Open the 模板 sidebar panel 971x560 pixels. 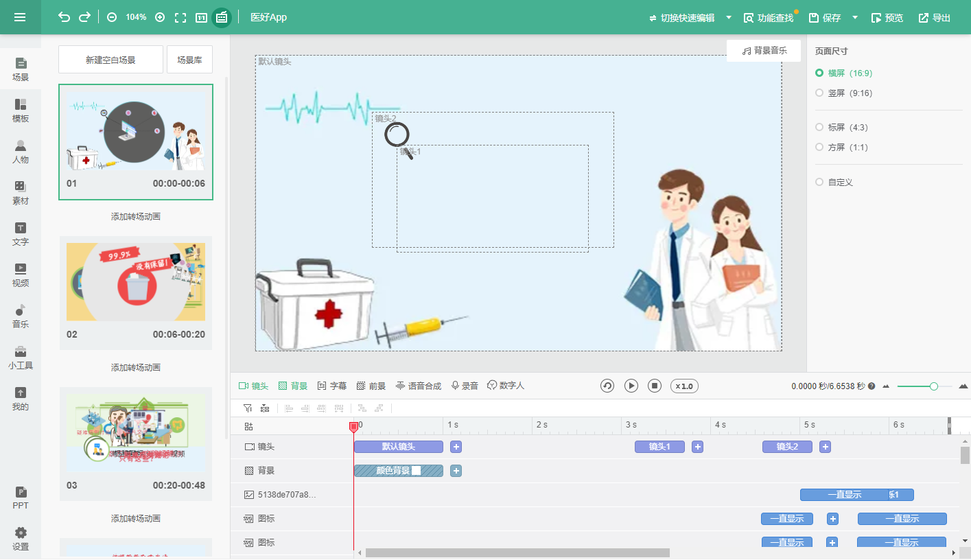point(21,110)
